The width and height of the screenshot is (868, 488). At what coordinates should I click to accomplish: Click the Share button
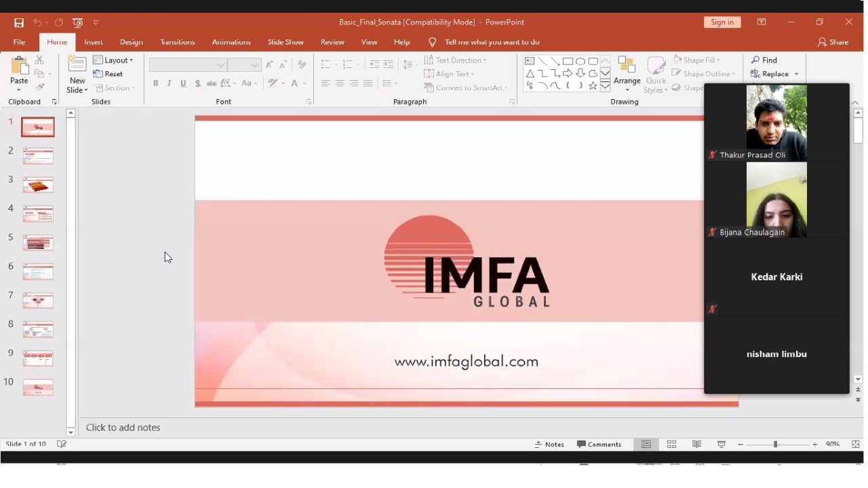(833, 42)
